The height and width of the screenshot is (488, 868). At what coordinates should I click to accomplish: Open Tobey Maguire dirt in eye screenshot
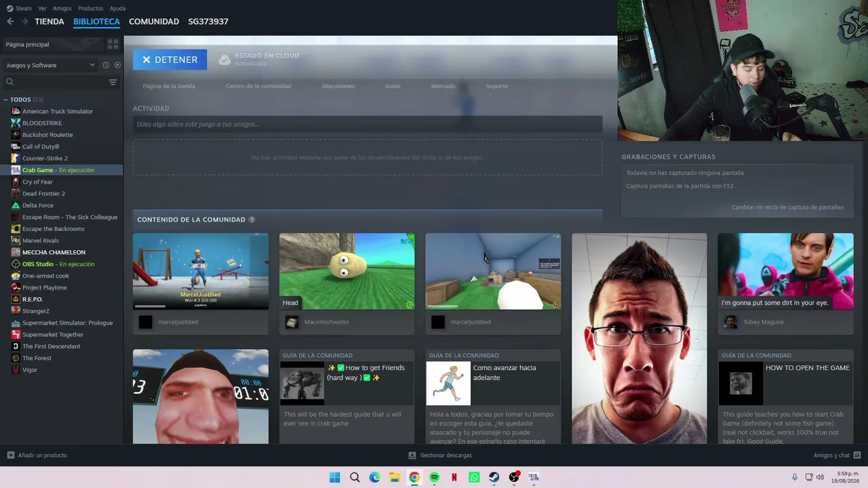click(x=785, y=271)
